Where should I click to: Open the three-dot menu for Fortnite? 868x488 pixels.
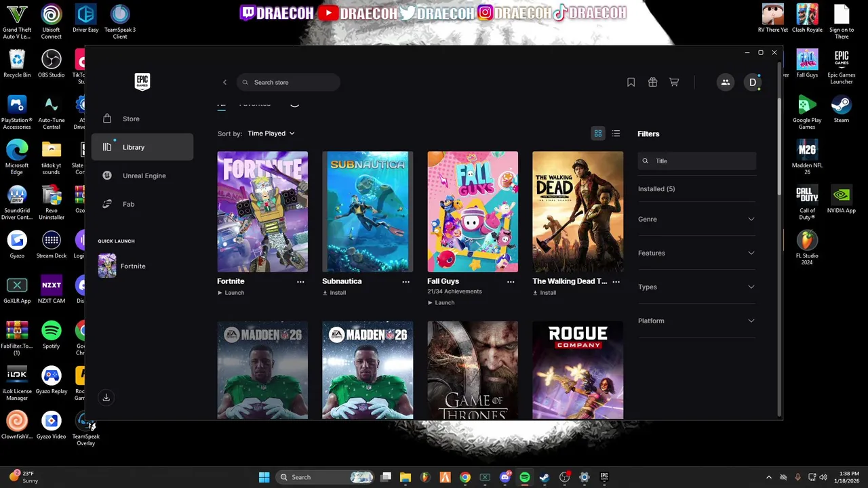(x=300, y=281)
